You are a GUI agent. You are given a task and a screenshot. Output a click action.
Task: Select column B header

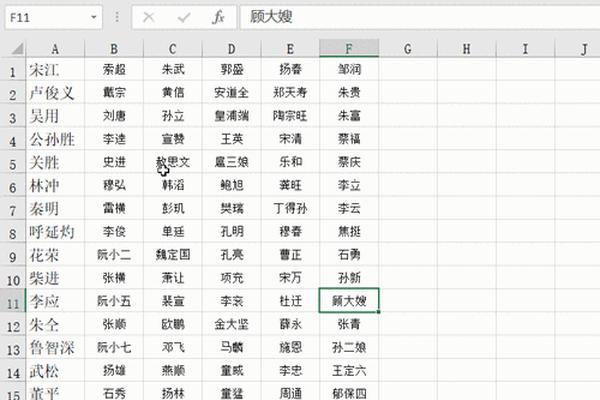pyautogui.click(x=114, y=49)
